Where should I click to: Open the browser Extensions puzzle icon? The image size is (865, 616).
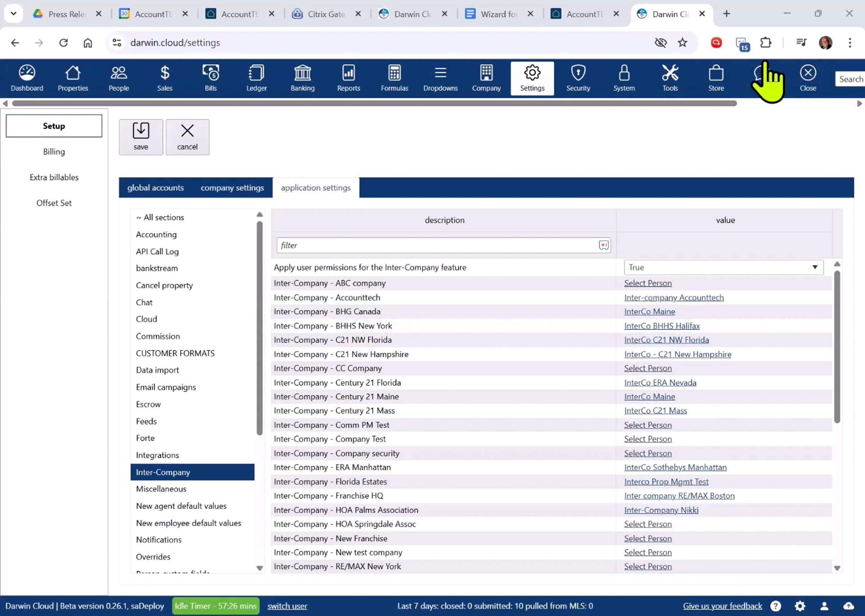coord(766,43)
